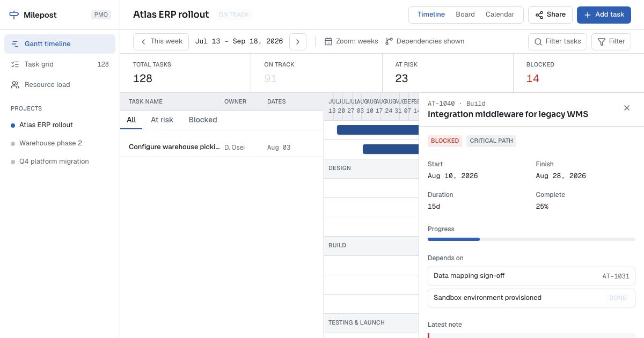Viewport: 644px width, 338px height.
Task: Select the Warehouse phase 2 project
Action: [60, 143]
